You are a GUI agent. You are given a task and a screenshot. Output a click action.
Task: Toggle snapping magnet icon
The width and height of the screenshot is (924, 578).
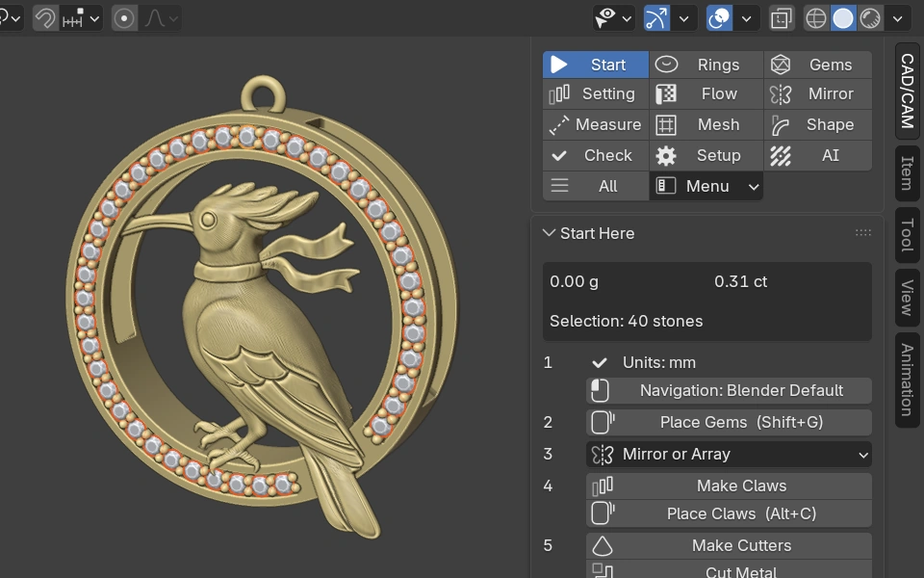pos(45,18)
